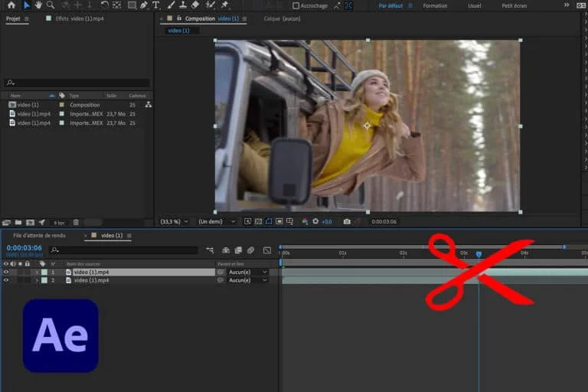The image size is (588, 392).
Task: Switch to Effets video (1).mp4 tab
Action: point(79,18)
